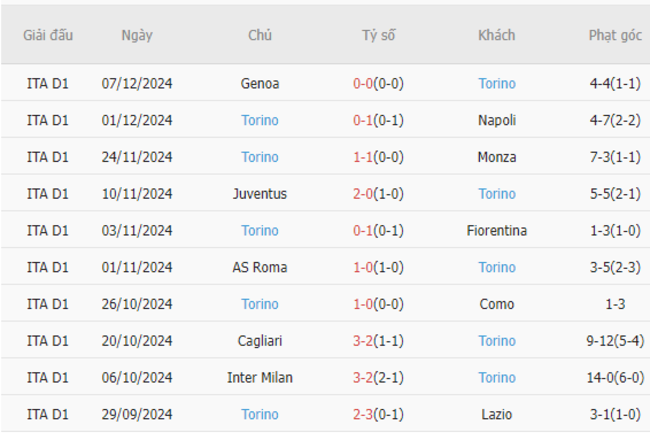
Task: Select Torino home team on 24/11/2024
Action: pyautogui.click(x=260, y=157)
